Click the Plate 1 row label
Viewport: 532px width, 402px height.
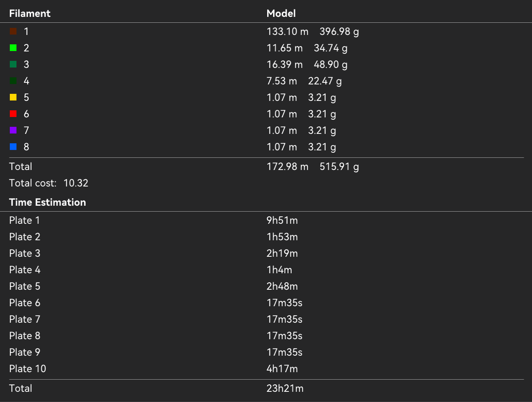24,220
